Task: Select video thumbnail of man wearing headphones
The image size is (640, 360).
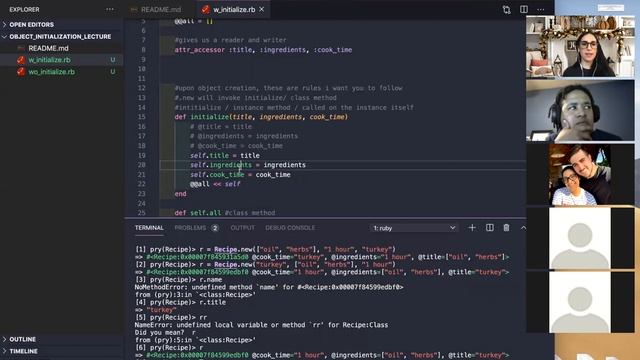Action: pos(580,111)
